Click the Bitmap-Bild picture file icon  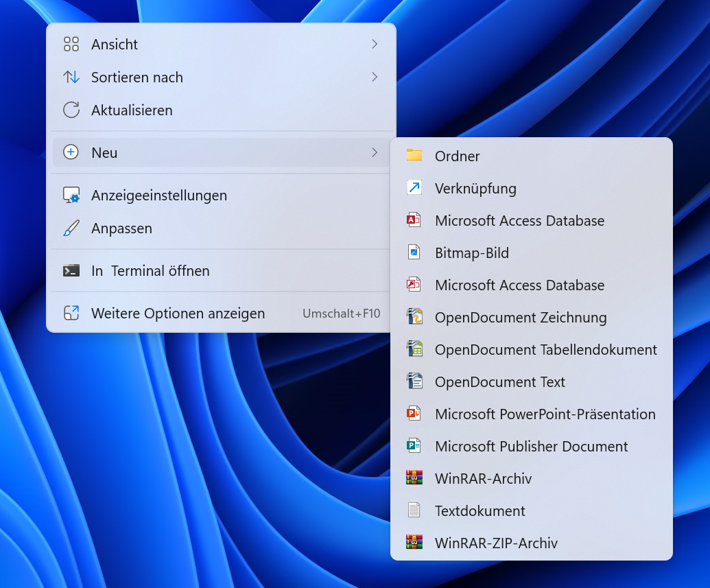(414, 252)
